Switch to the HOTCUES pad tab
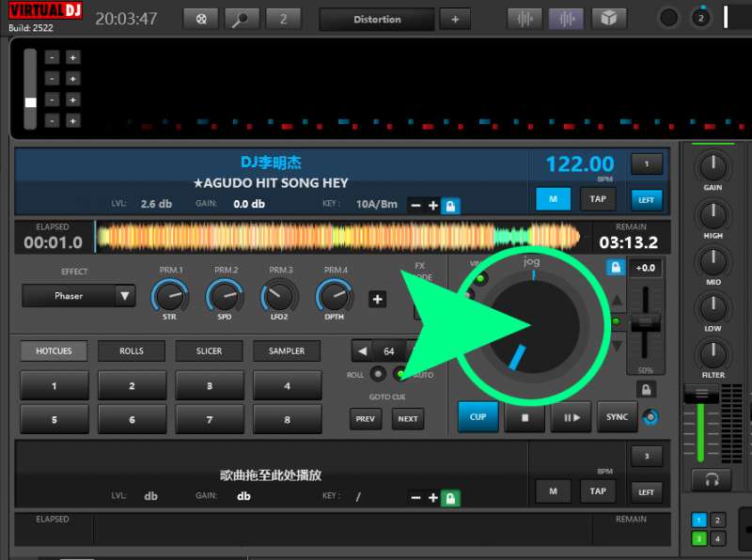The image size is (752, 560). point(54,351)
